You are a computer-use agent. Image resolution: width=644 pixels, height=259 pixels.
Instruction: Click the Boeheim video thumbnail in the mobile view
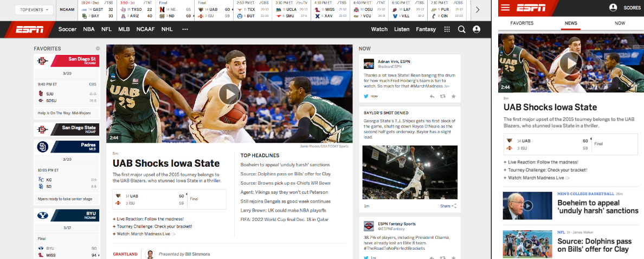coord(527,206)
